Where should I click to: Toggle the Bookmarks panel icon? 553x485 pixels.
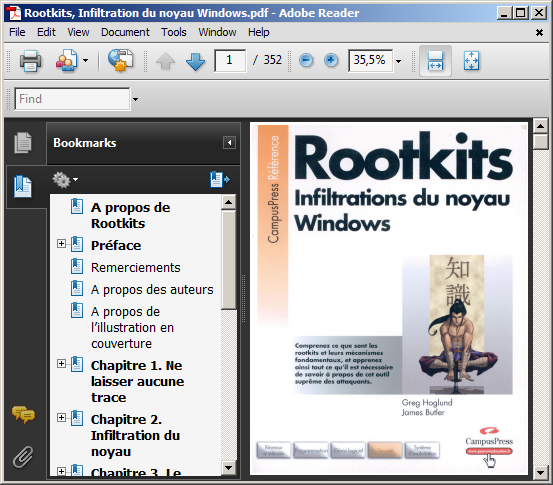(23, 187)
